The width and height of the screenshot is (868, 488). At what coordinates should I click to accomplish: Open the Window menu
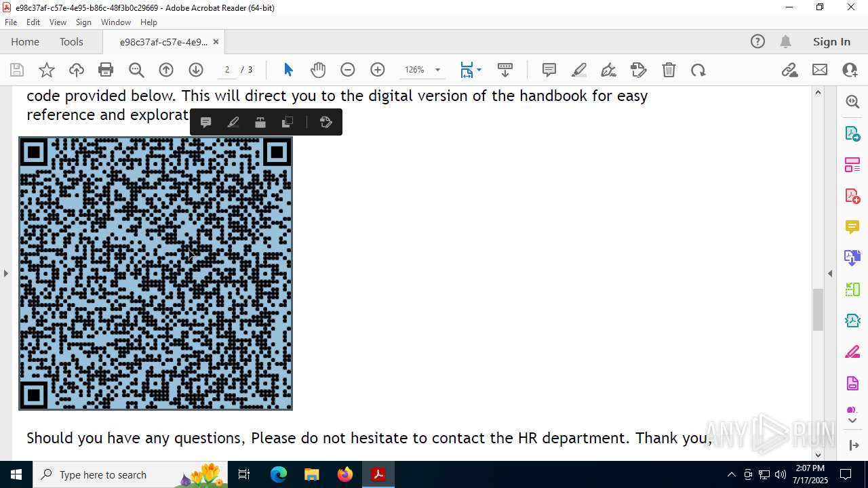tap(116, 22)
